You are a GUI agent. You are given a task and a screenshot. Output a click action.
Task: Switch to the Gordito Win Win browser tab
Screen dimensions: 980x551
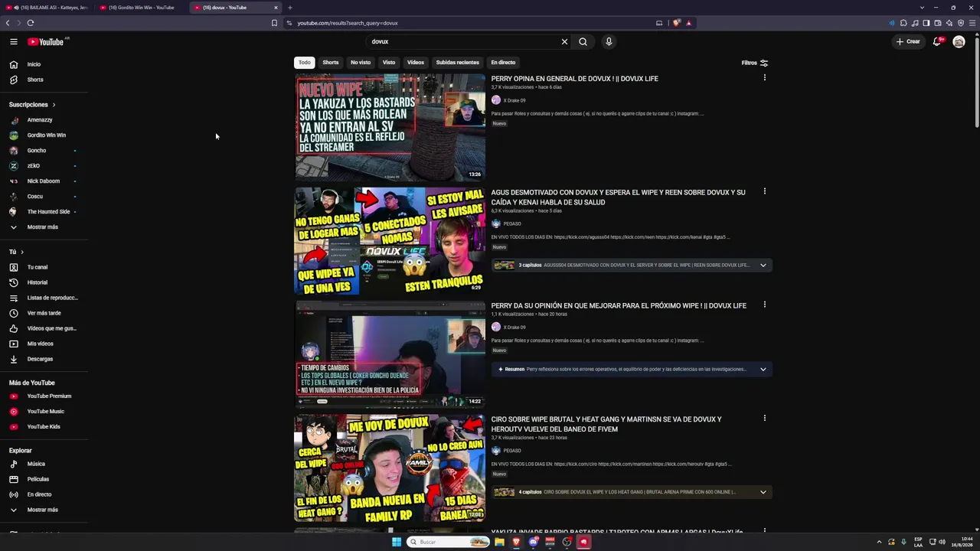coord(142,8)
